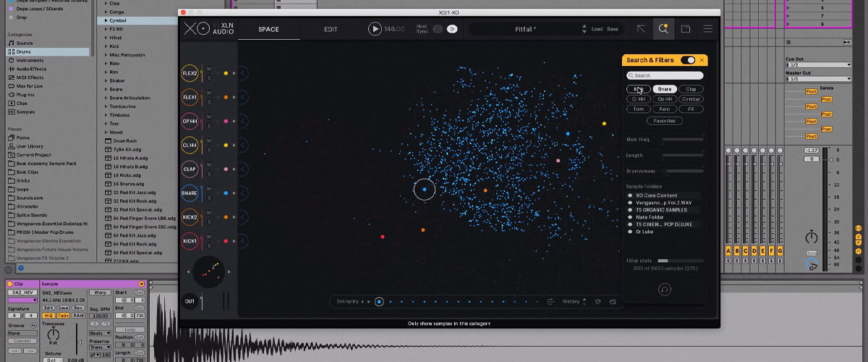Toggle the Host Sync play switch
Image resolution: width=868 pixels, height=362 pixels.
pos(452,29)
